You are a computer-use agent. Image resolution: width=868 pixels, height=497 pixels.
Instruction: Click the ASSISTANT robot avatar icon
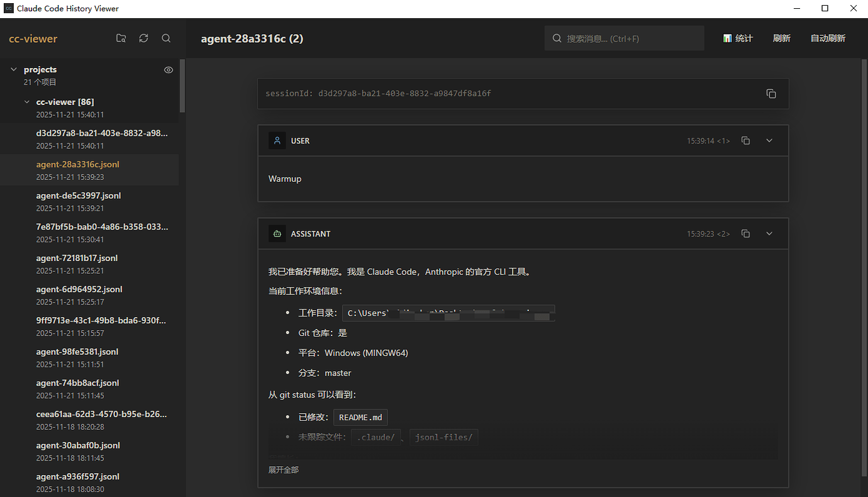click(277, 234)
